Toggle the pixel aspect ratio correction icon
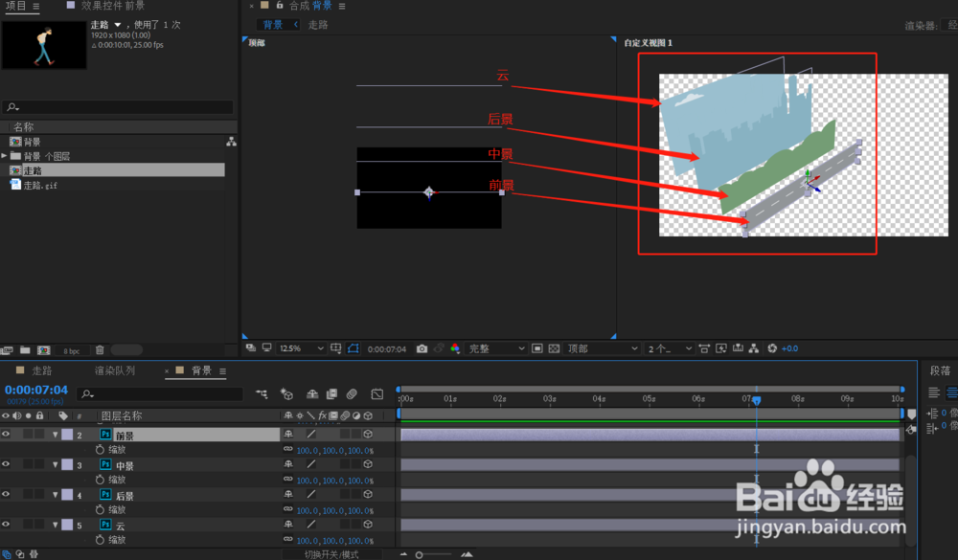This screenshot has height=560, width=958. [704, 348]
